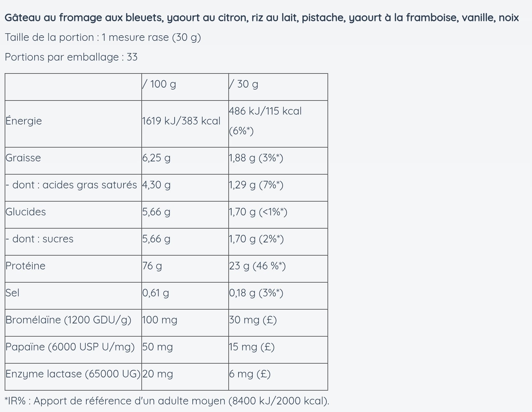Click the '/ 100 g' column header
This screenshot has height=412, width=532.
pyautogui.click(x=159, y=84)
